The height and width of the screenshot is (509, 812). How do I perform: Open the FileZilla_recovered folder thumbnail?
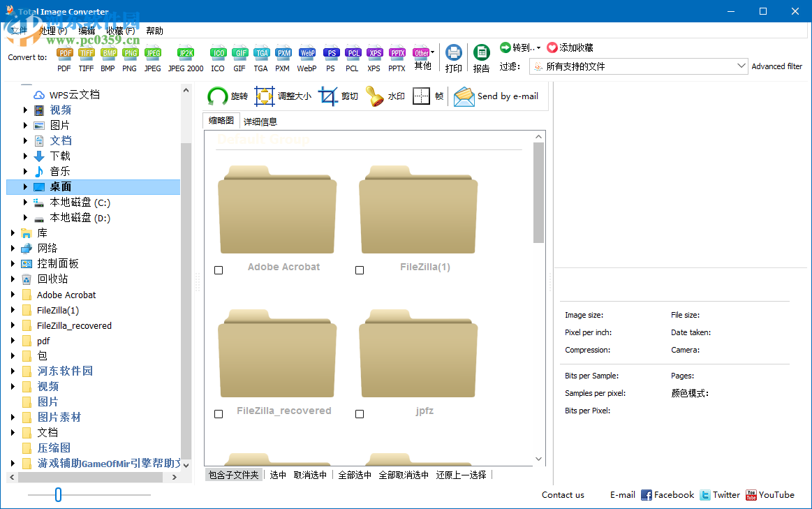pyautogui.click(x=277, y=355)
